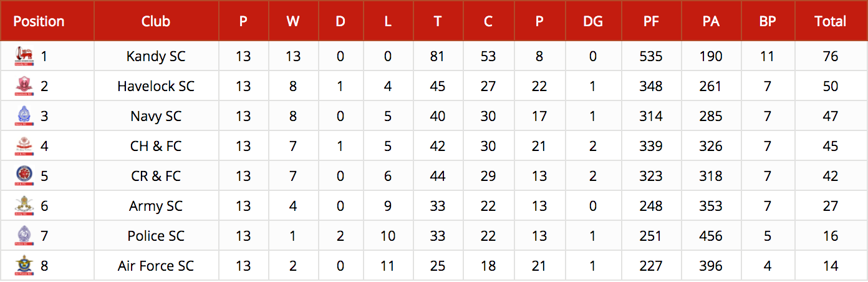Click the PF column header
Screen dimensions: 868x282
coord(651,21)
